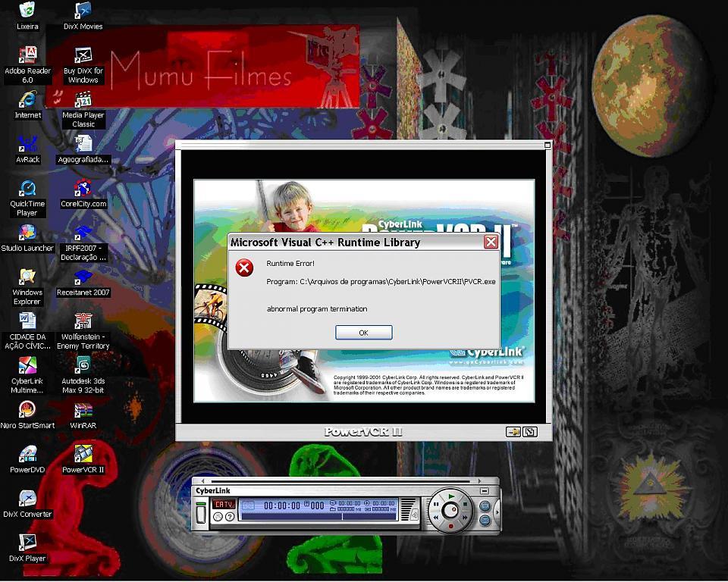Click the speaker icon beside the volume bars
The height and width of the screenshot is (582, 728).
(415, 515)
